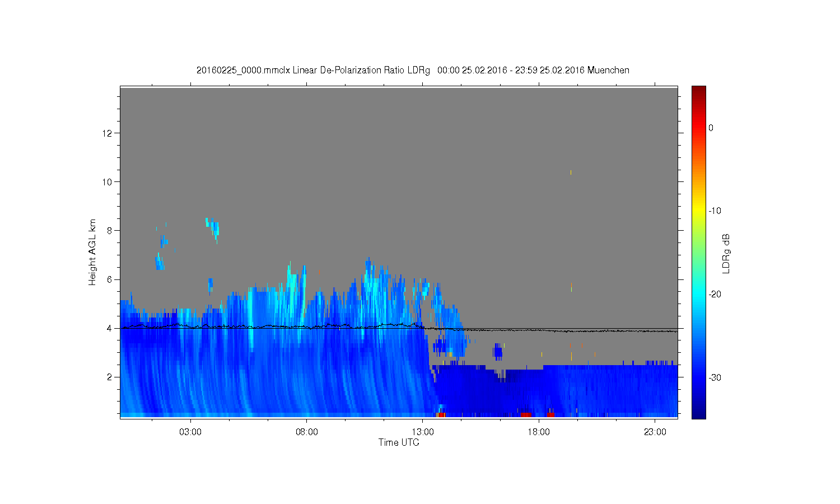Click the height tick label 2

point(109,377)
